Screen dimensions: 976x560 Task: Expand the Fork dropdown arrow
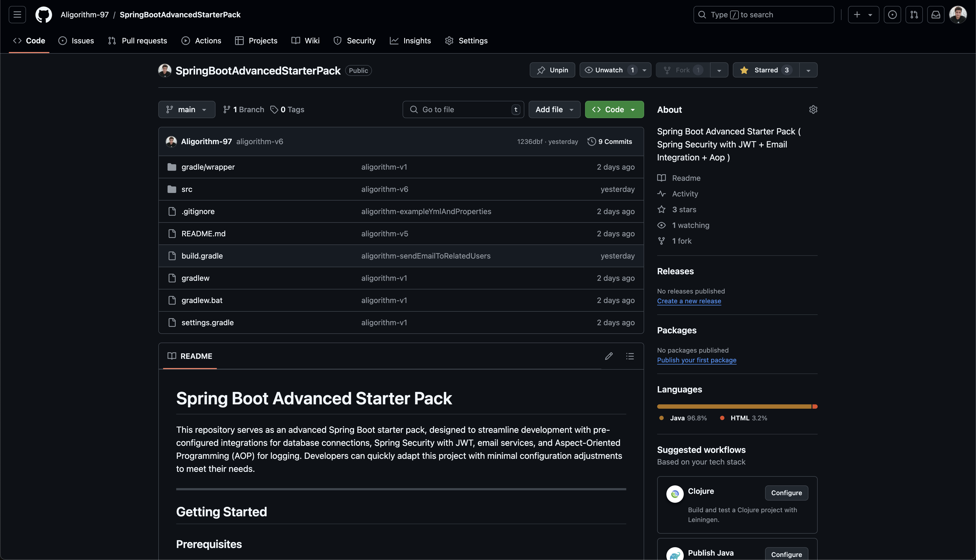(719, 70)
